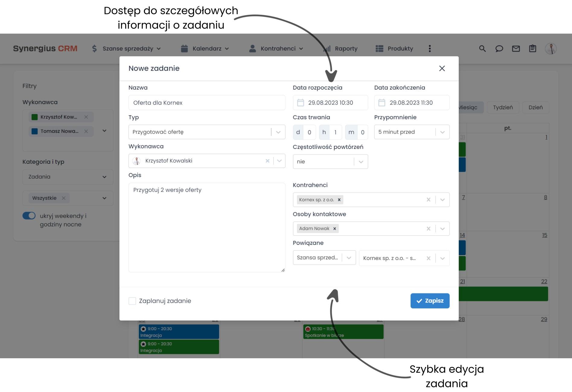Click the Produkty grid icon

pos(379,49)
